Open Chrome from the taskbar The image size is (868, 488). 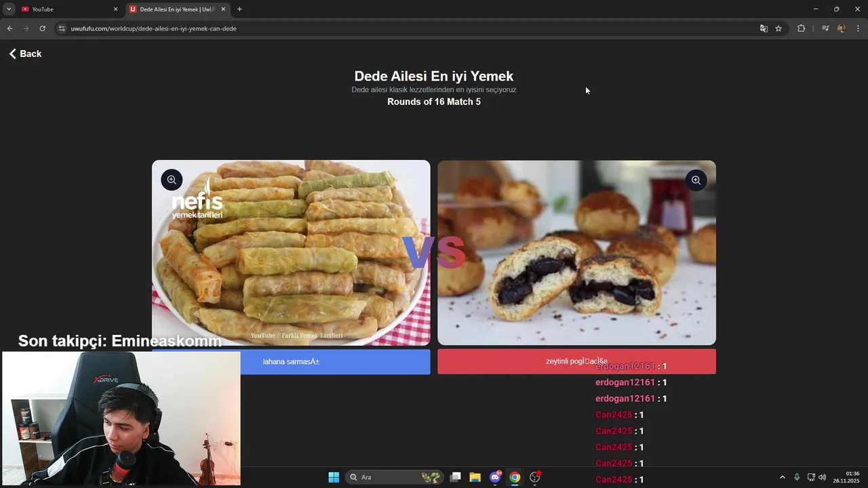coord(515,477)
